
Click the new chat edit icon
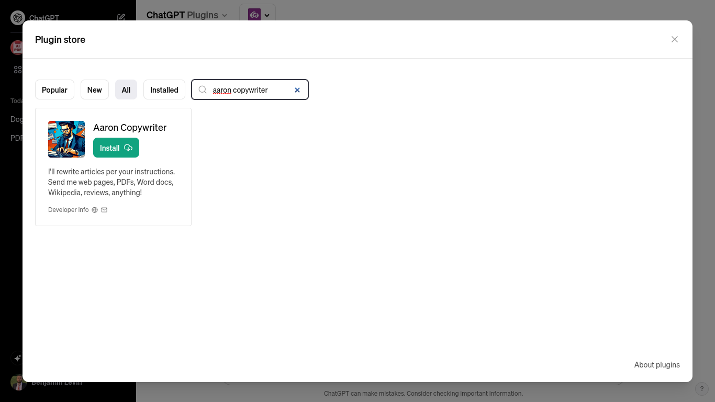click(x=121, y=18)
